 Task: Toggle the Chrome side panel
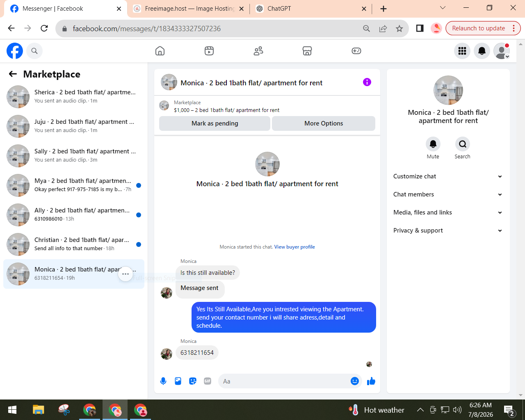[420, 28]
